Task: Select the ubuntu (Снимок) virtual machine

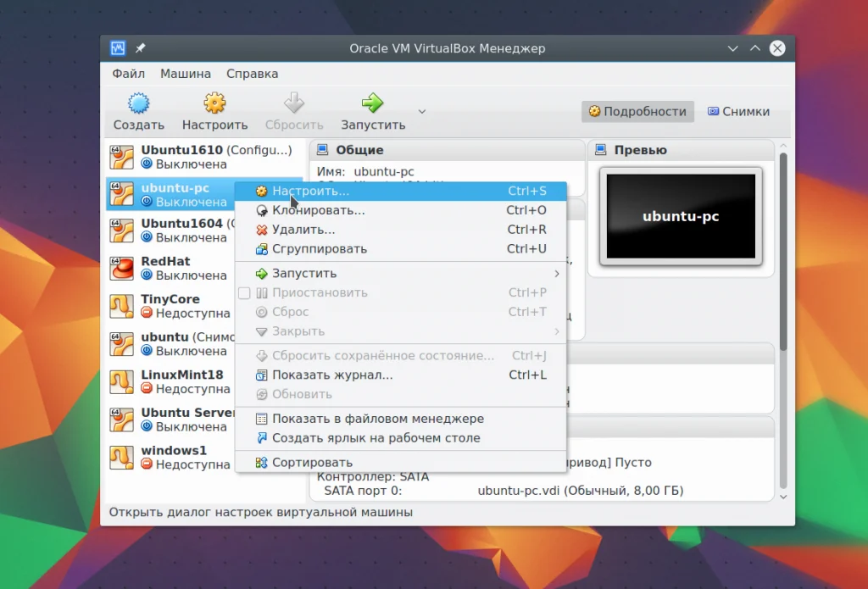Action: (170, 344)
